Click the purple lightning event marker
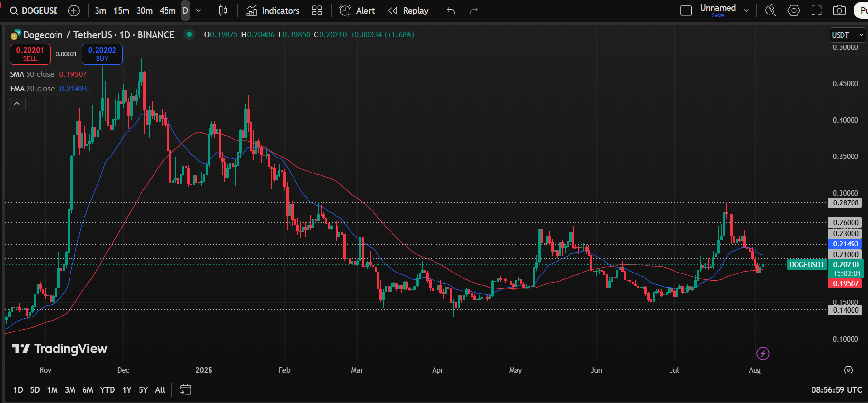The height and width of the screenshot is (403, 868). 763,354
